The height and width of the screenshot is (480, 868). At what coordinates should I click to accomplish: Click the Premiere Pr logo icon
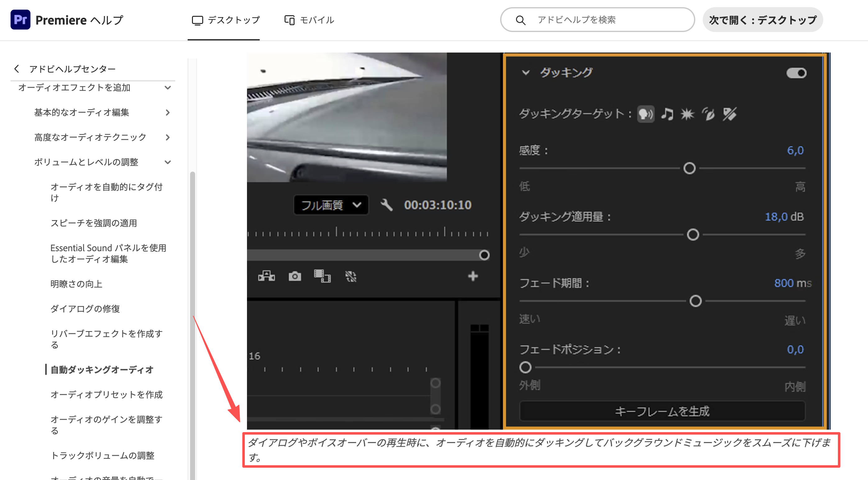point(20,20)
